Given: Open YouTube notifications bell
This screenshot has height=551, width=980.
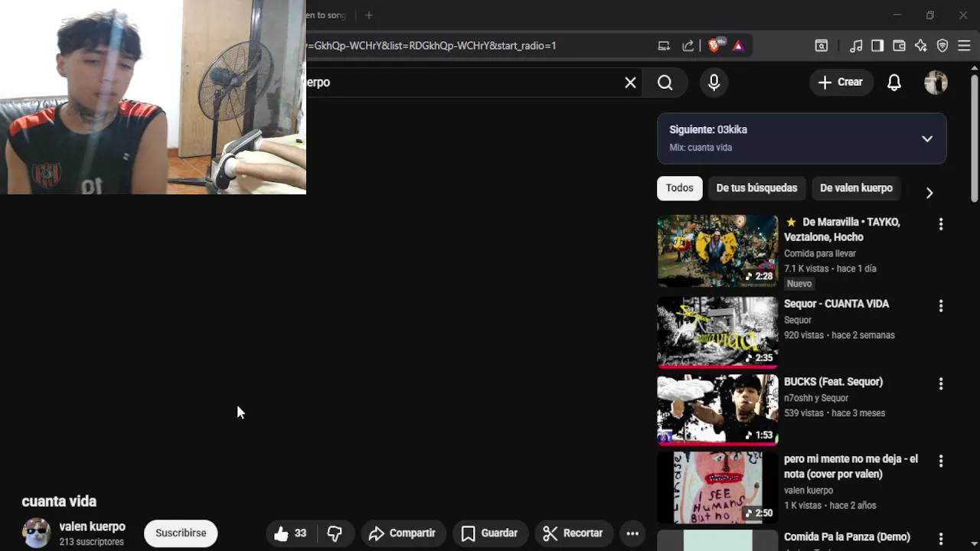Looking at the screenshot, I should (894, 83).
